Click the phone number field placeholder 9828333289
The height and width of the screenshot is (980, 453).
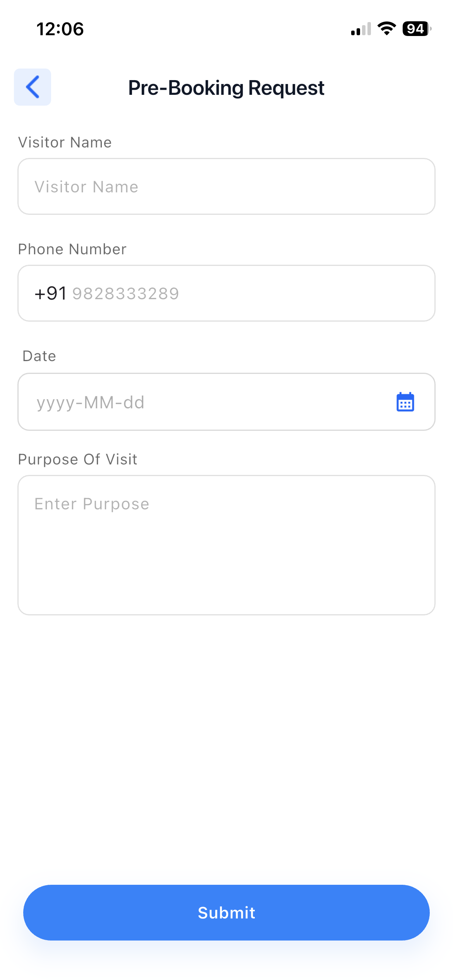[126, 294]
